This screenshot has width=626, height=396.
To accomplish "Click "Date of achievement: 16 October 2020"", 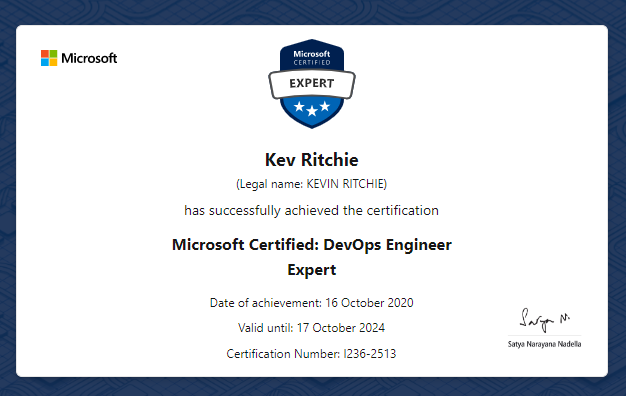I will click(x=312, y=303).
